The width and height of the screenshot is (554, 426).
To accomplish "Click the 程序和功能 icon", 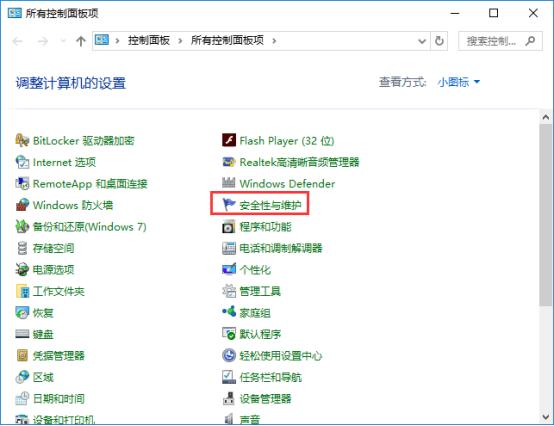I will pyautogui.click(x=229, y=226).
